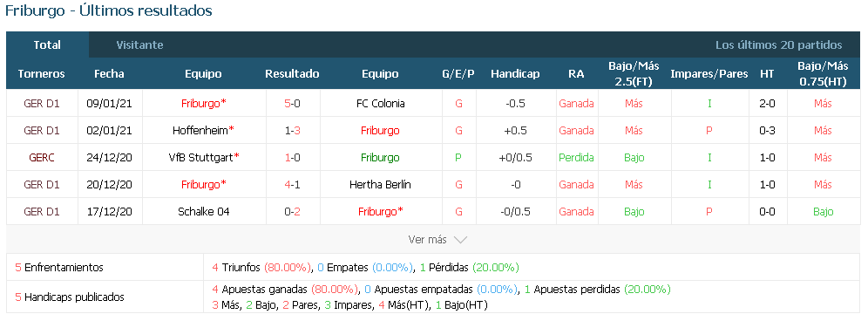
Task: Click GERC tournament label
Action: 42,157
